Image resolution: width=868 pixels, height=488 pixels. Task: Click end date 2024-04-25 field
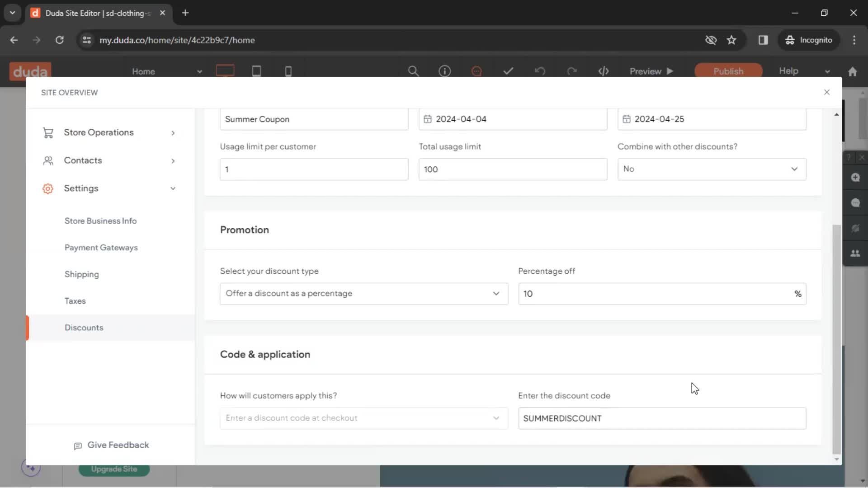[x=712, y=119]
